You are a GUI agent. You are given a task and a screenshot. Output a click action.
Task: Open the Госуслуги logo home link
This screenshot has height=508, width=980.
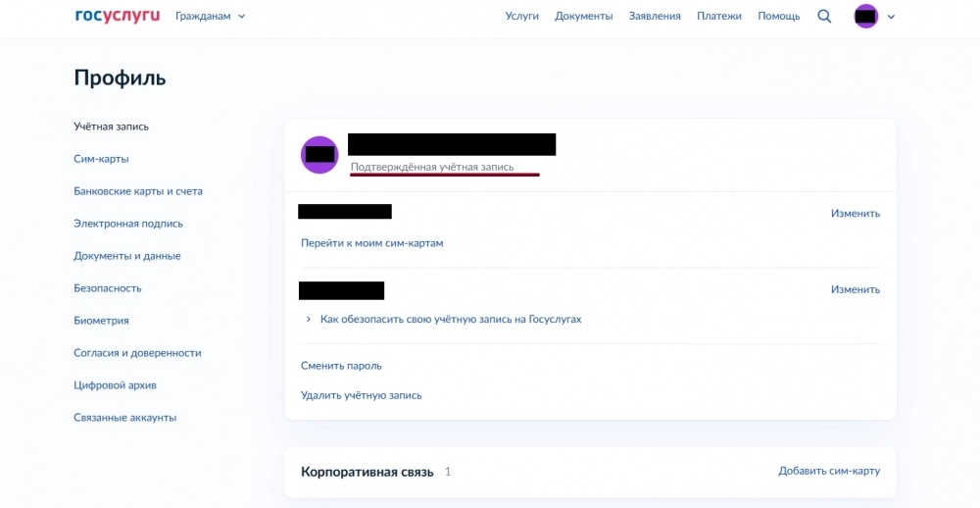(x=117, y=17)
